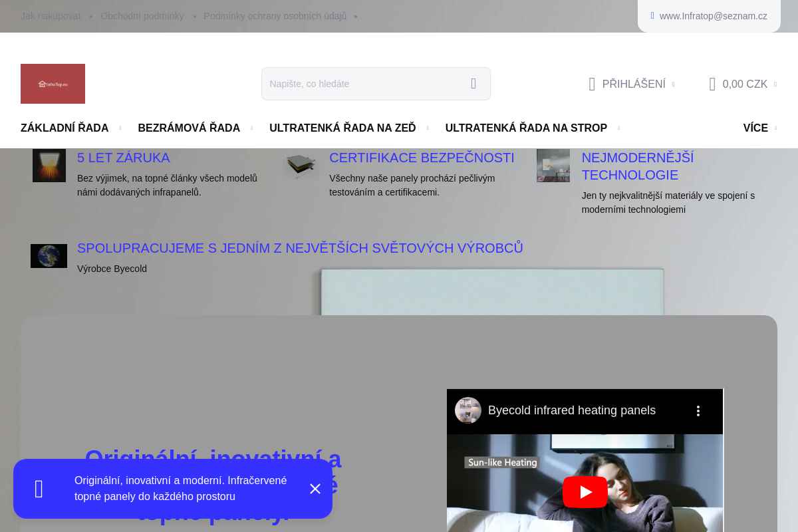Expand the ZÁKLADNÍ ŘADA submenu arrow
Viewport: 798px width, 532px height.
click(120, 128)
